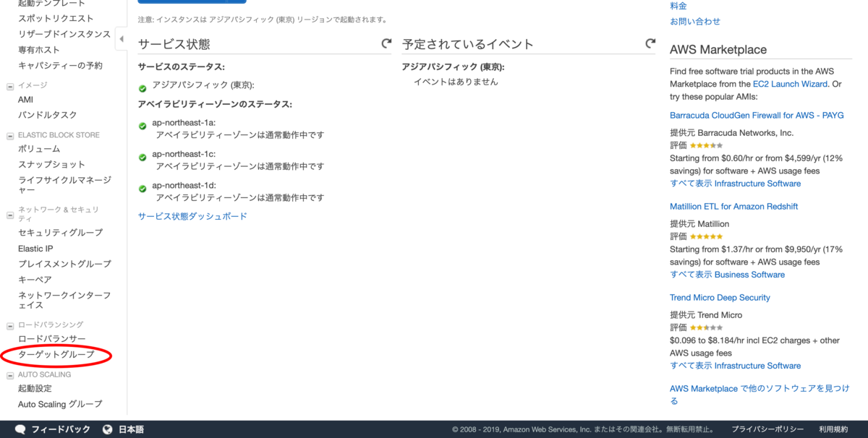
Task: Select AMI in the sidebar
Action: [26, 100]
